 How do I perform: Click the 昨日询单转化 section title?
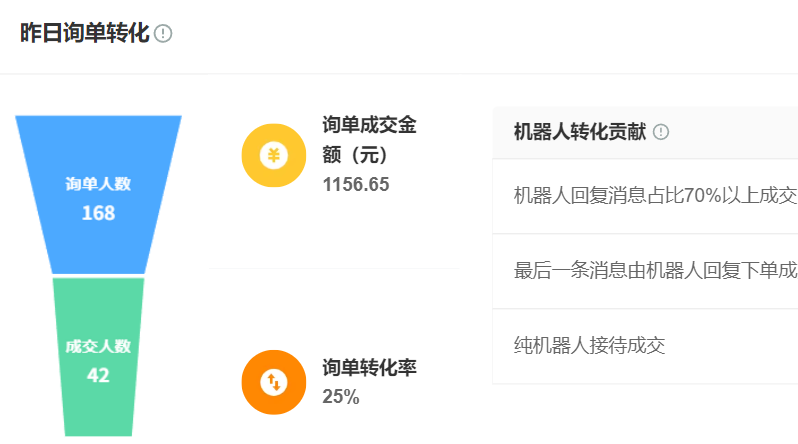[x=84, y=33]
